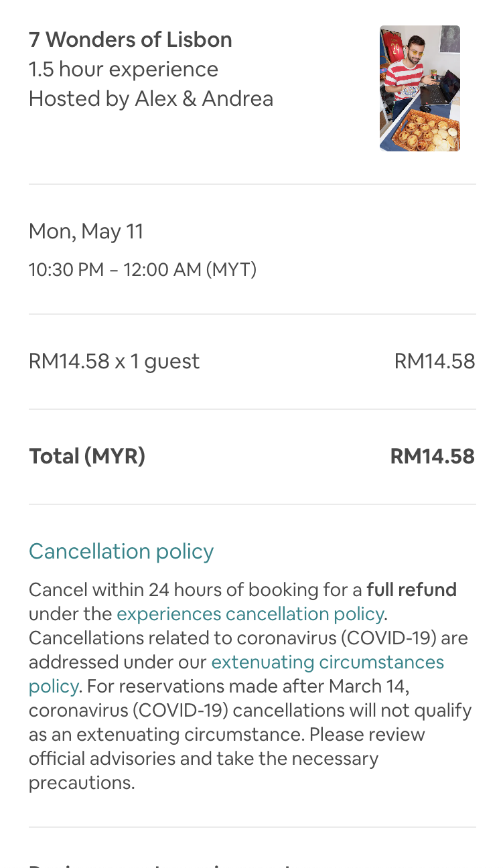Click the "Total (MYR)" label

coord(87,457)
